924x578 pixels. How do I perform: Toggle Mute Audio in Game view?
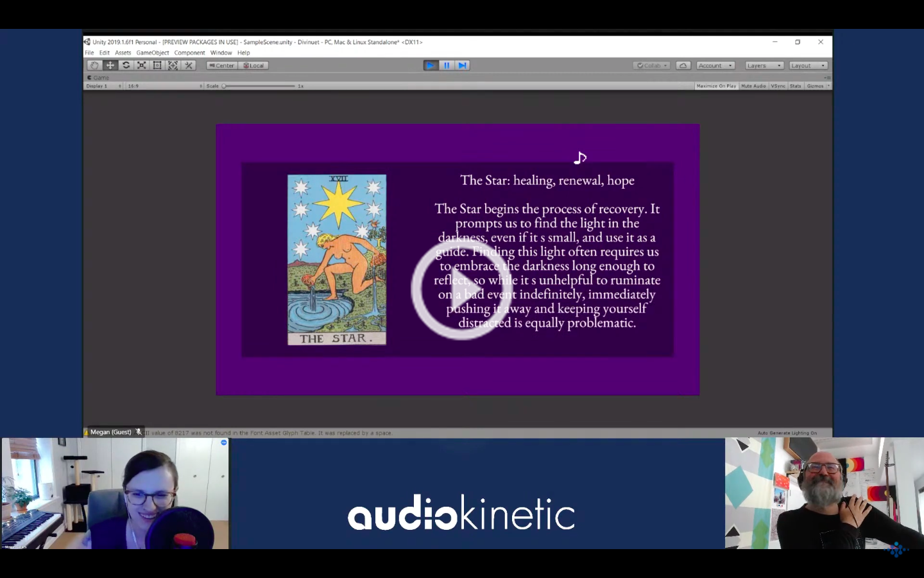pyautogui.click(x=754, y=86)
